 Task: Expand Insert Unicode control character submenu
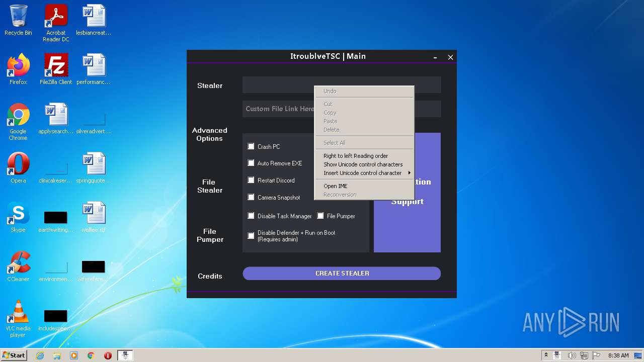pos(364,173)
